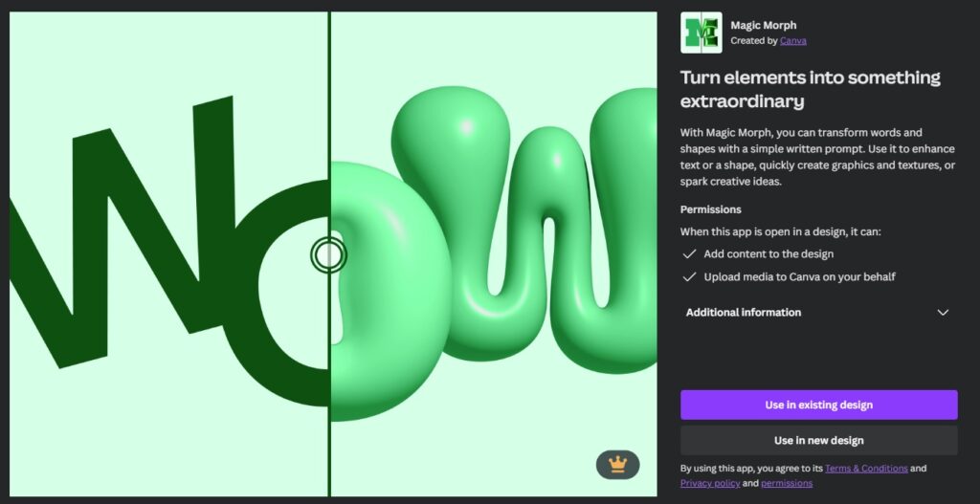Expand the Additional information chevron
This screenshot has height=504, width=980.
(x=943, y=313)
